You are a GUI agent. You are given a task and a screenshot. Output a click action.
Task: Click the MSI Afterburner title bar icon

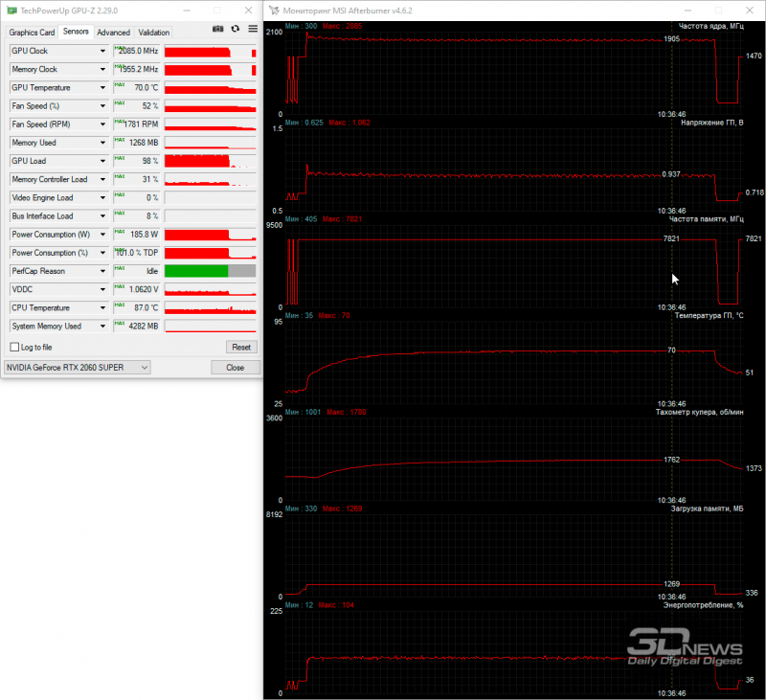(273, 10)
